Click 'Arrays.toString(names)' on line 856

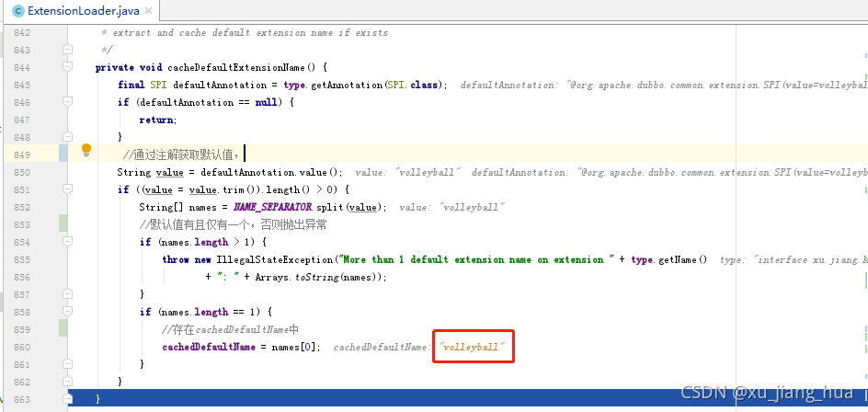(318, 277)
